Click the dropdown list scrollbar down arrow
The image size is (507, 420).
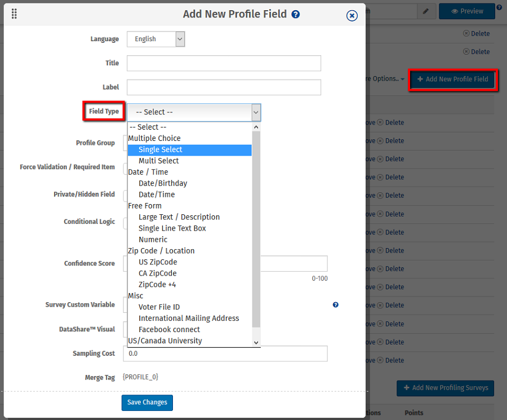coord(256,343)
